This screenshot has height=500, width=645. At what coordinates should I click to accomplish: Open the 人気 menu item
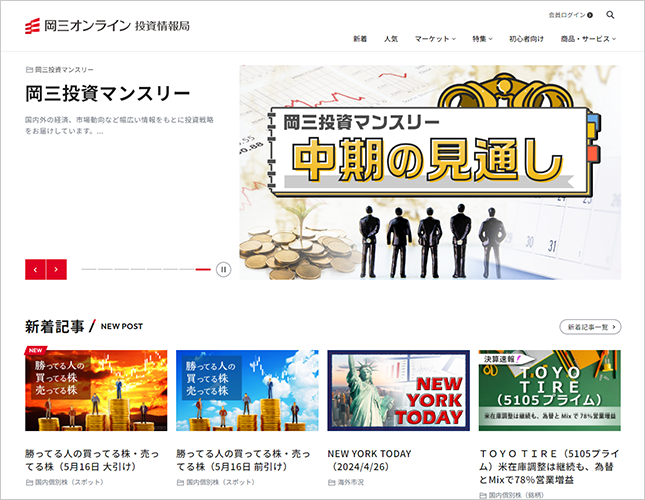pos(391,39)
